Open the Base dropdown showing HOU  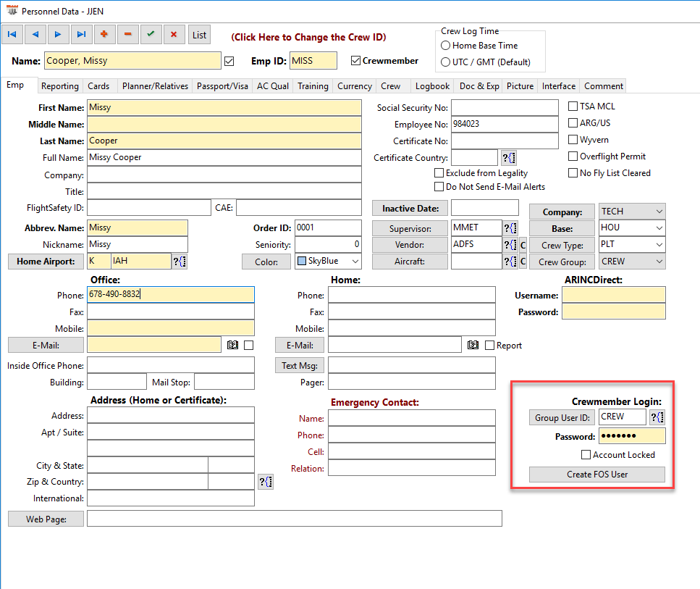tap(658, 228)
